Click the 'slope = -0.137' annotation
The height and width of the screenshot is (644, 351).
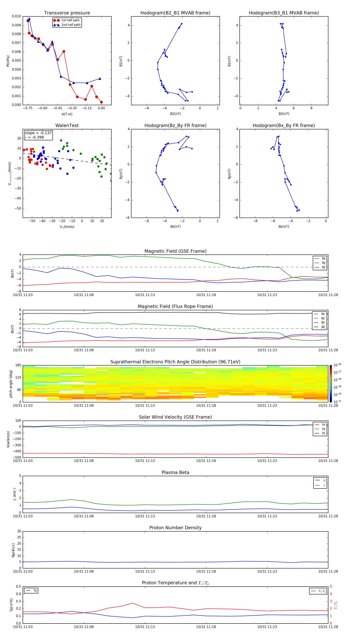tap(38, 133)
